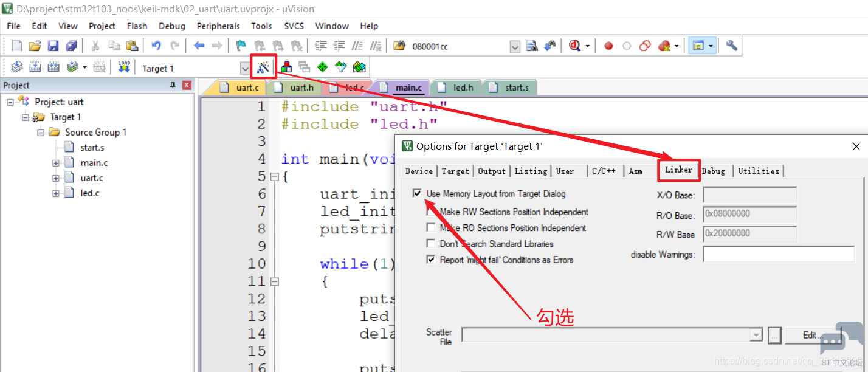Screen dimensions: 868x372
Task: Insert breakpoint red dot icon
Action: pos(608,46)
